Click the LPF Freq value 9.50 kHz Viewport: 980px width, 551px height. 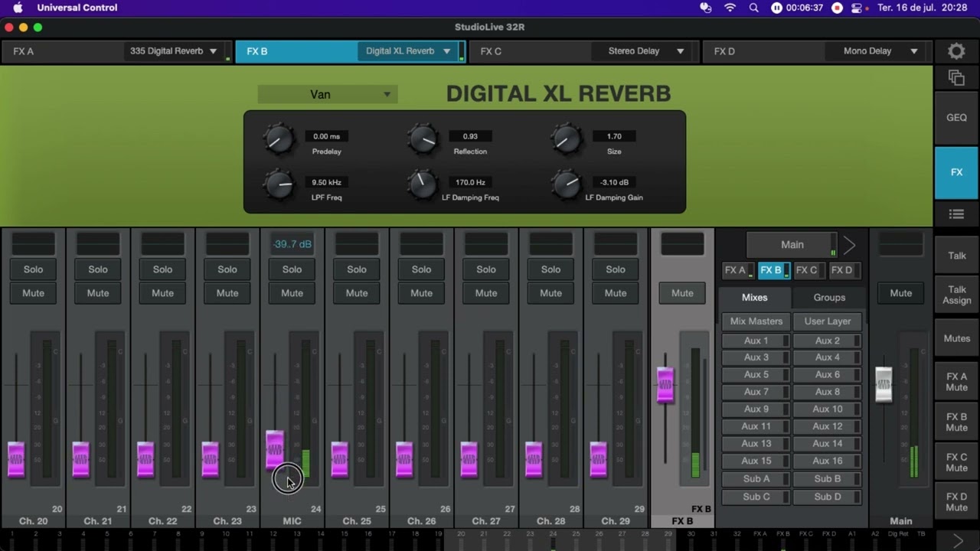coord(326,182)
